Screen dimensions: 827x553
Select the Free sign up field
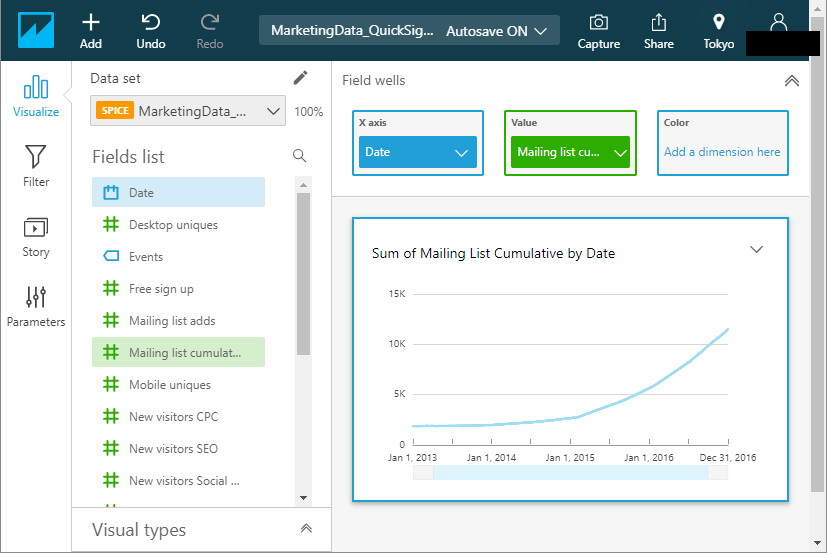[161, 289]
